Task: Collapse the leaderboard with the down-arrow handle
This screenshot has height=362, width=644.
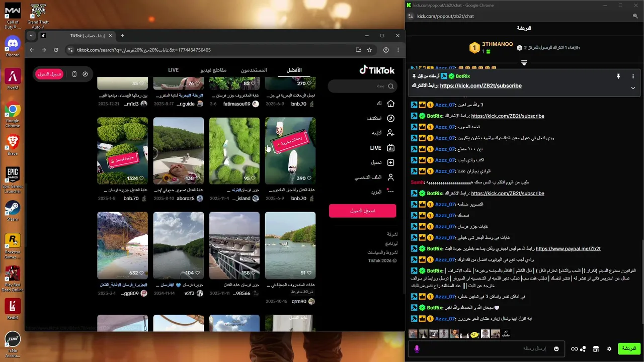Action: tap(524, 63)
